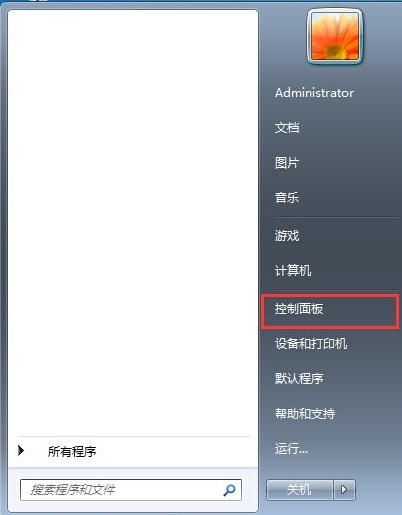Image resolution: width=402 pixels, height=515 pixels.
Task: Open 设备和打印机
Action: 311,343
